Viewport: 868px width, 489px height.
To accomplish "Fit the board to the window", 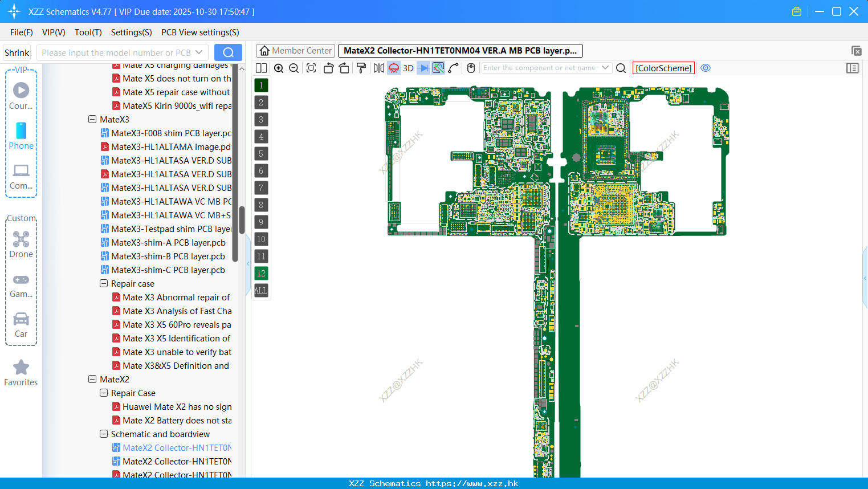I will (x=311, y=68).
